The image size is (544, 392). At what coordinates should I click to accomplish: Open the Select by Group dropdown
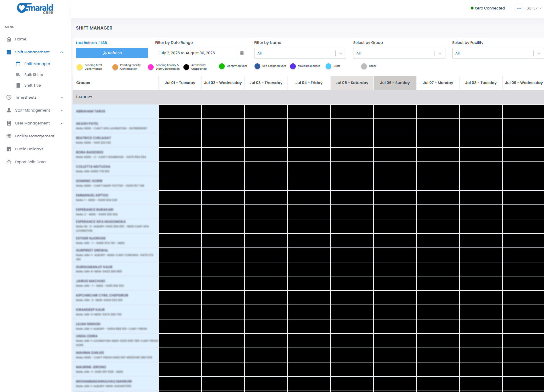tap(399, 53)
